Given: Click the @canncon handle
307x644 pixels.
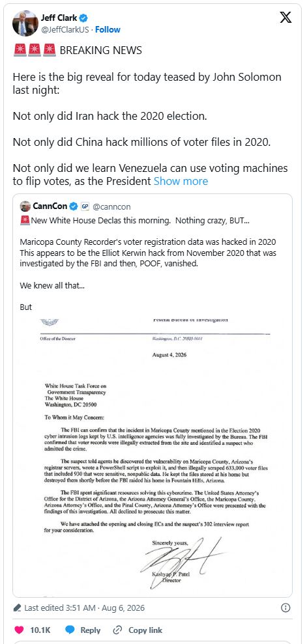Looking at the screenshot, I should pos(112,206).
